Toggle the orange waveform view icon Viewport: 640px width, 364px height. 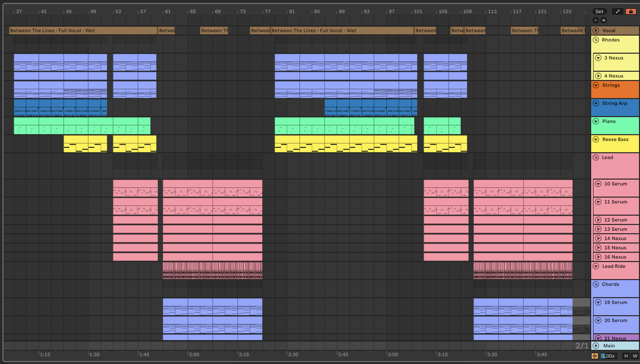click(595, 356)
